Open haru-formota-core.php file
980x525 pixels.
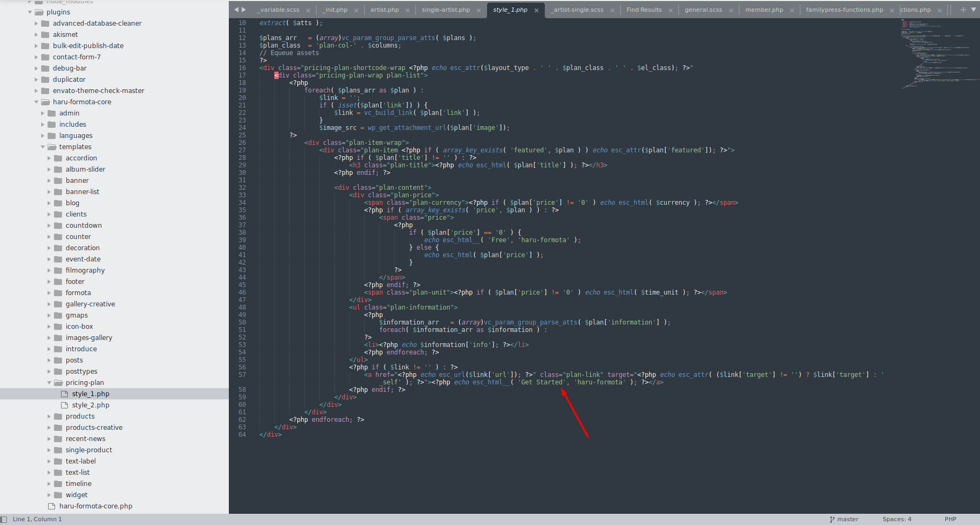click(96, 506)
